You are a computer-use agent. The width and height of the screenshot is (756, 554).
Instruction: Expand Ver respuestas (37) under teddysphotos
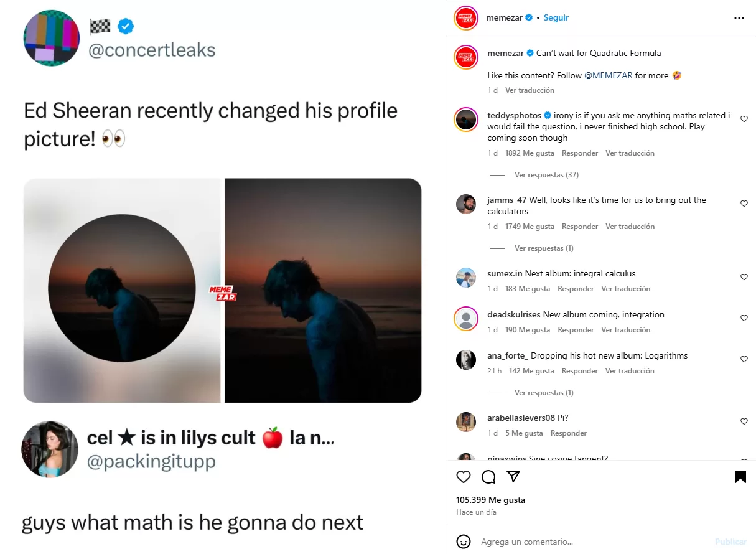[546, 174]
